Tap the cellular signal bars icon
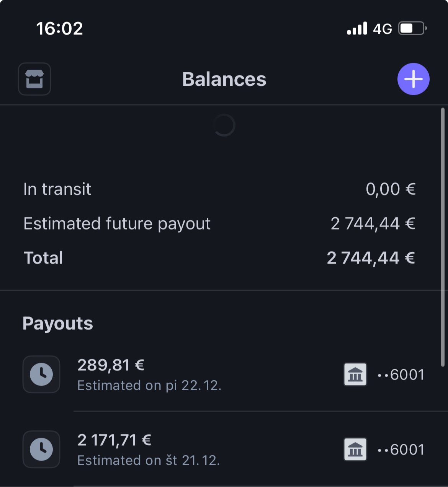Screen dimensions: 448x487 coord(357,29)
